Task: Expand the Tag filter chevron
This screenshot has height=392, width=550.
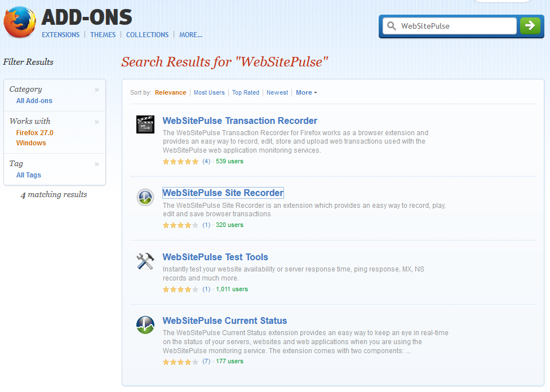Action: (x=97, y=164)
